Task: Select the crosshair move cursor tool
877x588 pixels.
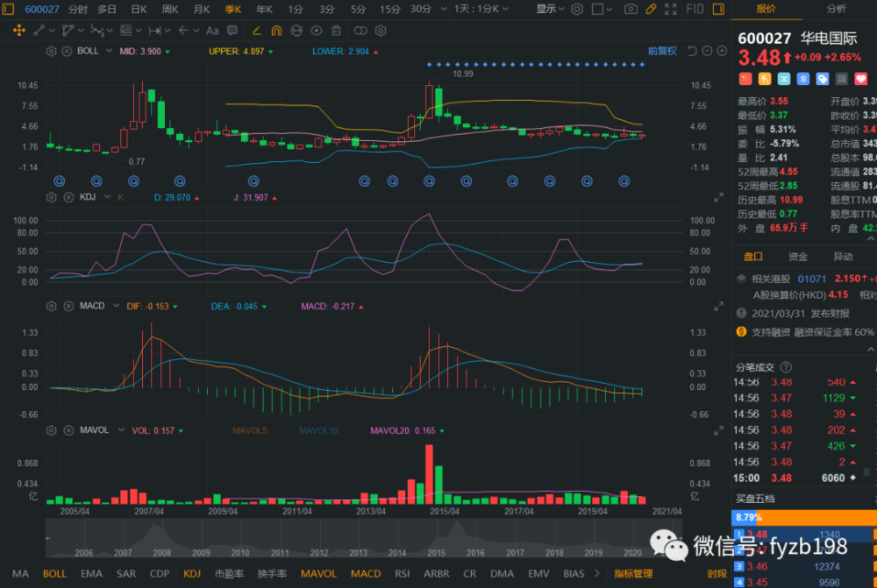Action: tap(19, 31)
